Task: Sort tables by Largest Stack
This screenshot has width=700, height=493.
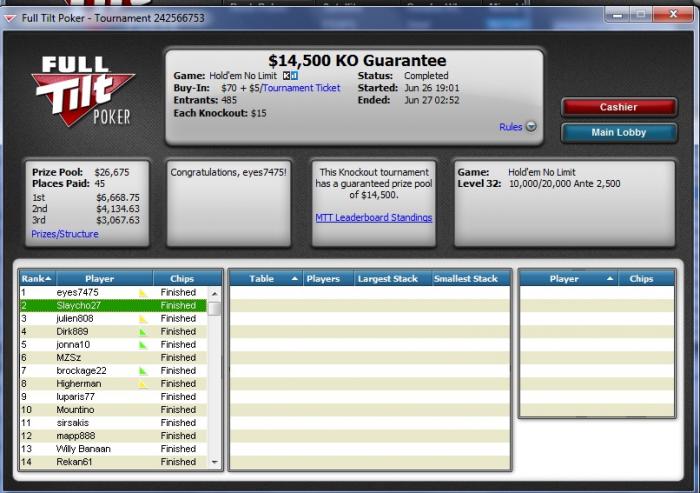Action: (392, 279)
